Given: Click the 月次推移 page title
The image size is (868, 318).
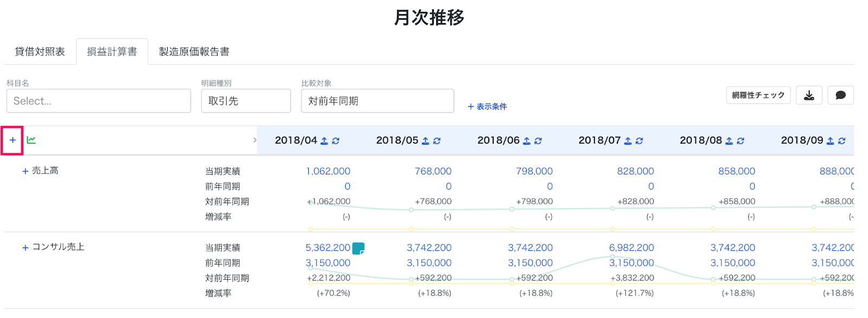Looking at the screenshot, I should [x=429, y=18].
